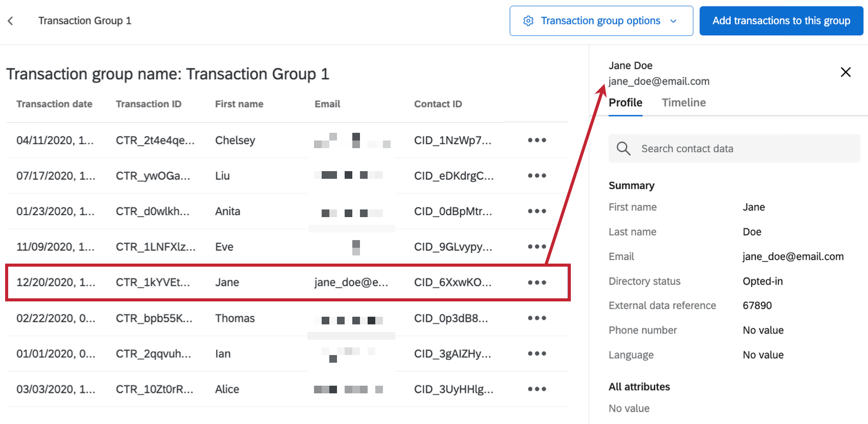Viewport: 868px width, 424px height.
Task: Click the back arrow beside Transaction Group 1
Action: click(10, 21)
